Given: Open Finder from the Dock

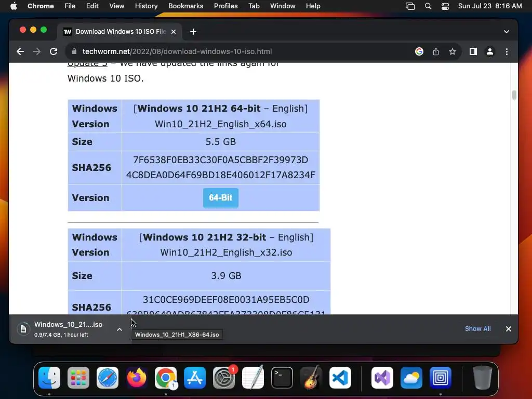Looking at the screenshot, I should coord(49,378).
